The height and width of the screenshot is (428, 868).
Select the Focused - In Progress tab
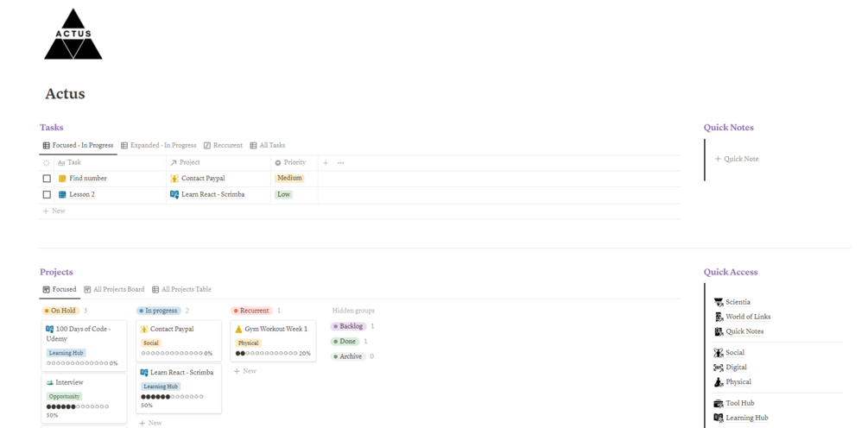tap(78, 146)
